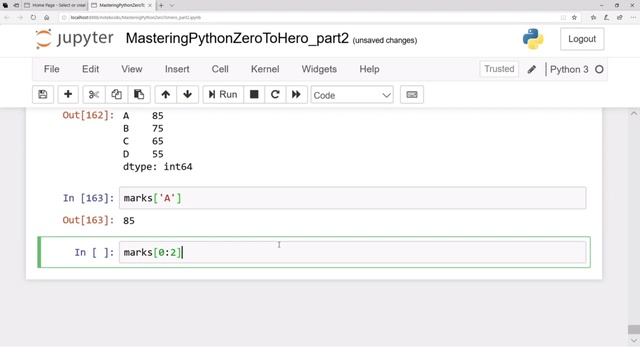Open the browser favorites list icon

[593, 18]
